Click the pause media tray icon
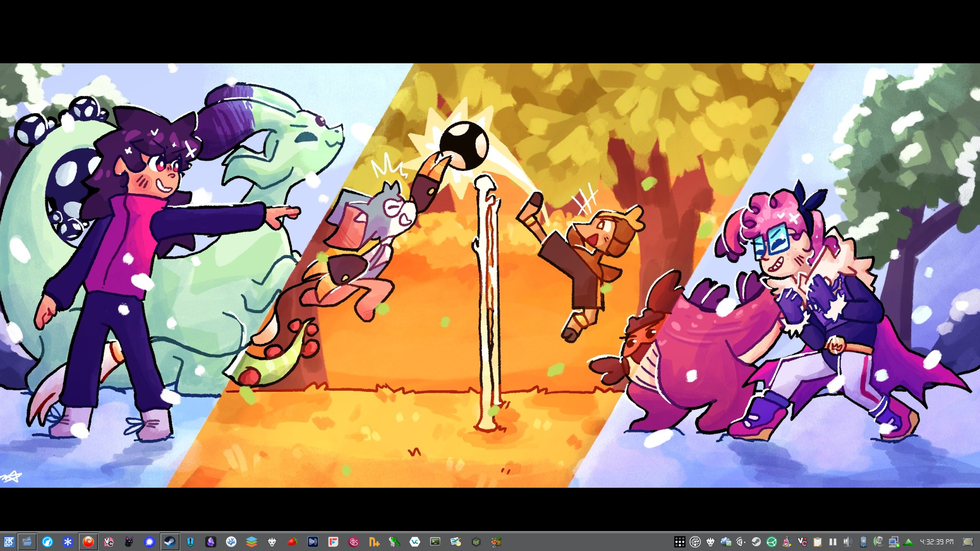Image resolution: width=980 pixels, height=551 pixels. coord(833,542)
